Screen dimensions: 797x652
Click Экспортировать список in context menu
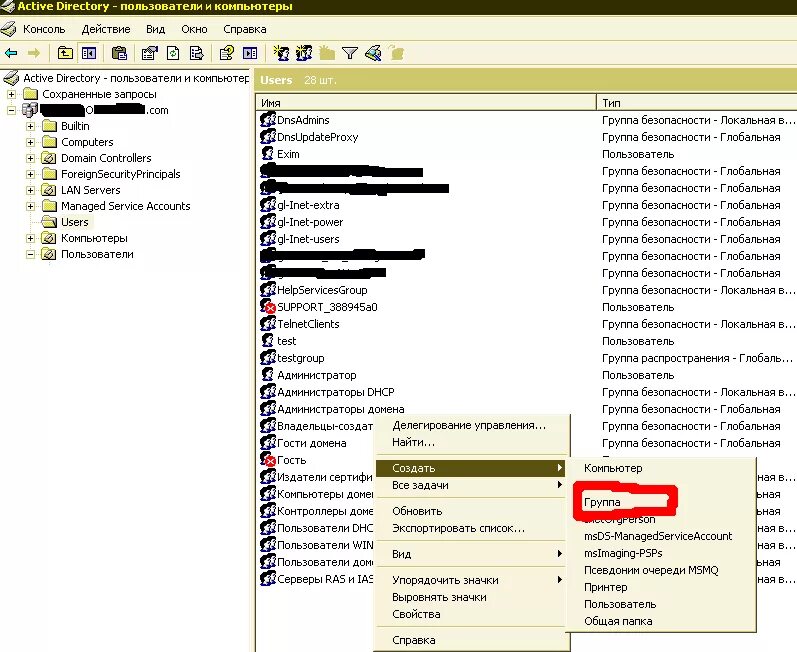(458, 528)
